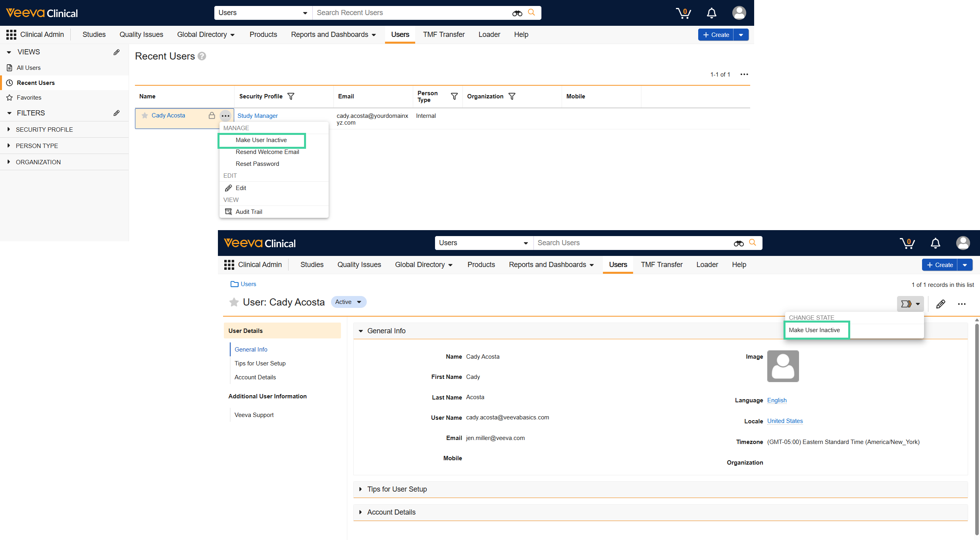
Task: Open notifications bell in lower user detail window
Action: (x=936, y=243)
